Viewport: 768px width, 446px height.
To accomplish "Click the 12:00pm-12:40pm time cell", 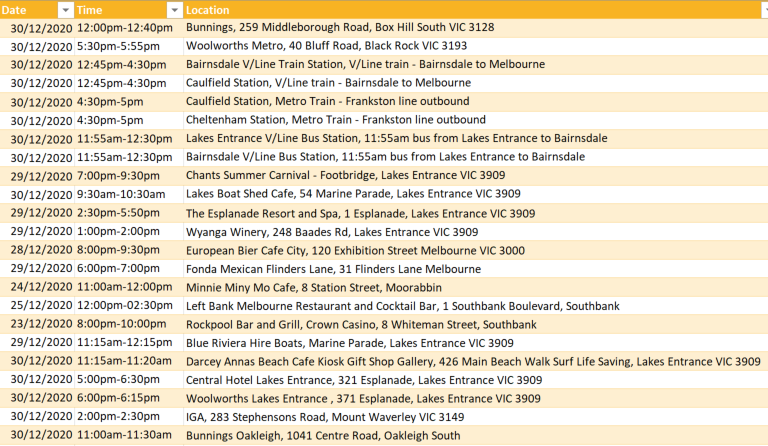I will (x=129, y=28).
